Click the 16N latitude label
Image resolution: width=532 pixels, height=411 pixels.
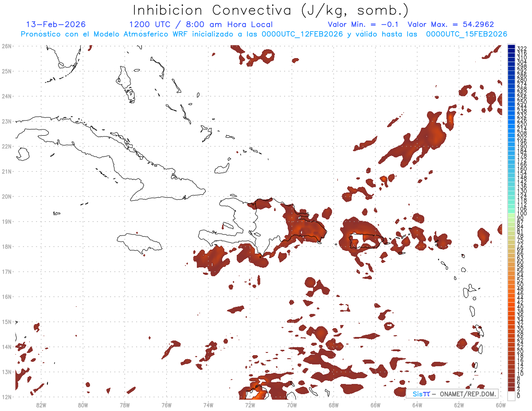[x=7, y=297]
